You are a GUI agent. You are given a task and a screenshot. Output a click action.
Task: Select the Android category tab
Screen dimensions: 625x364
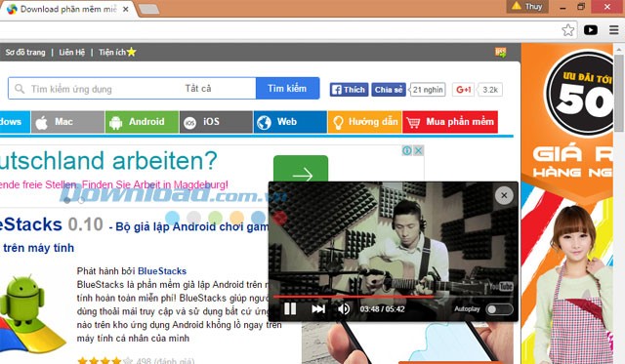click(x=142, y=122)
